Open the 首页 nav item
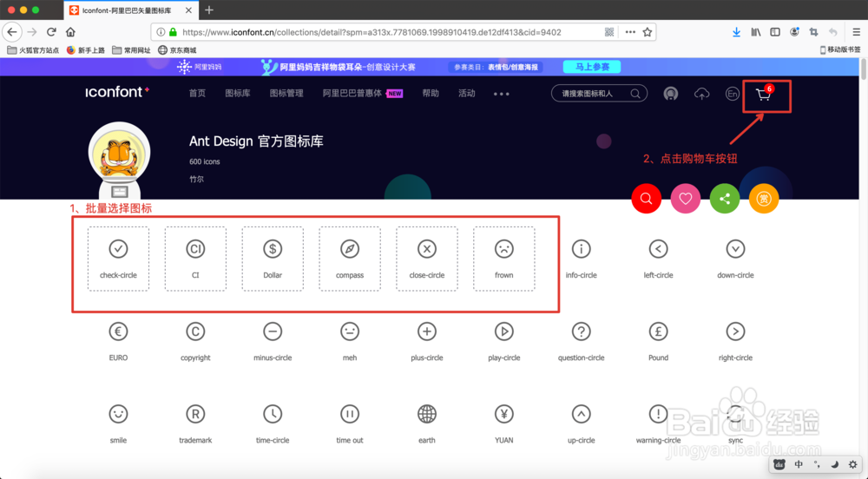 (x=197, y=94)
